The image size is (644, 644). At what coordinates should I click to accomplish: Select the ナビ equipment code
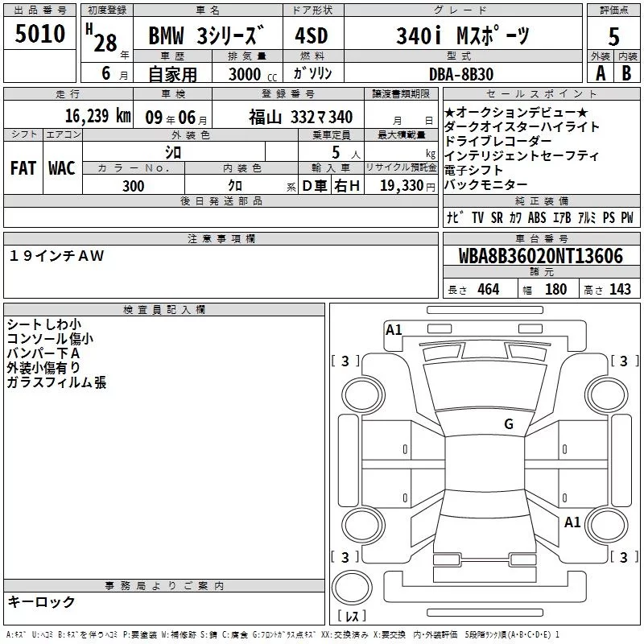tap(453, 218)
